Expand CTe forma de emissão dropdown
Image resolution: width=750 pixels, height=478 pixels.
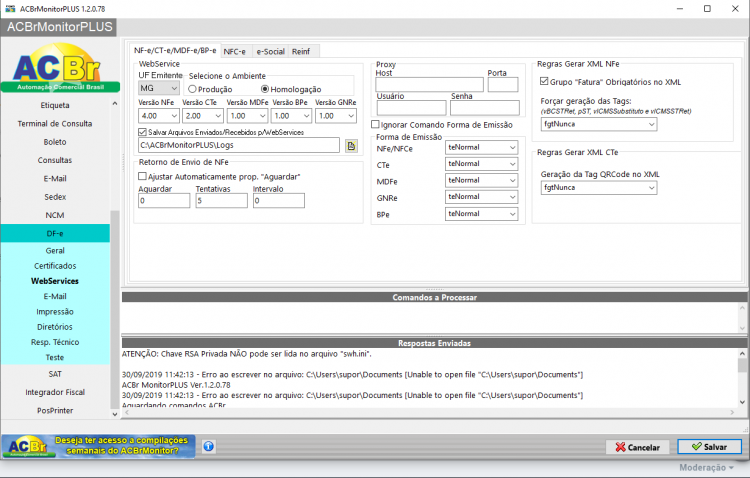pyautogui.click(x=482, y=164)
